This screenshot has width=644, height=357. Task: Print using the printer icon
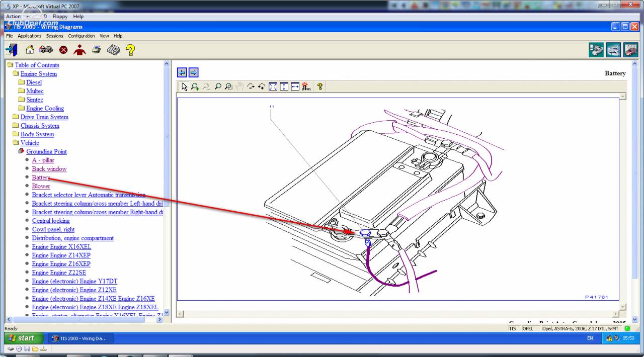pos(97,49)
